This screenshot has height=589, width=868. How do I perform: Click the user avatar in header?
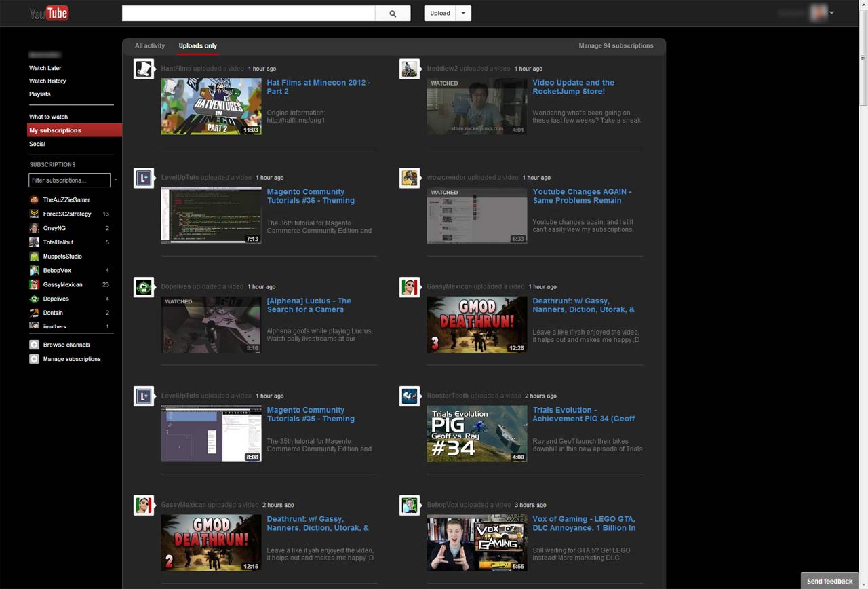pos(819,13)
